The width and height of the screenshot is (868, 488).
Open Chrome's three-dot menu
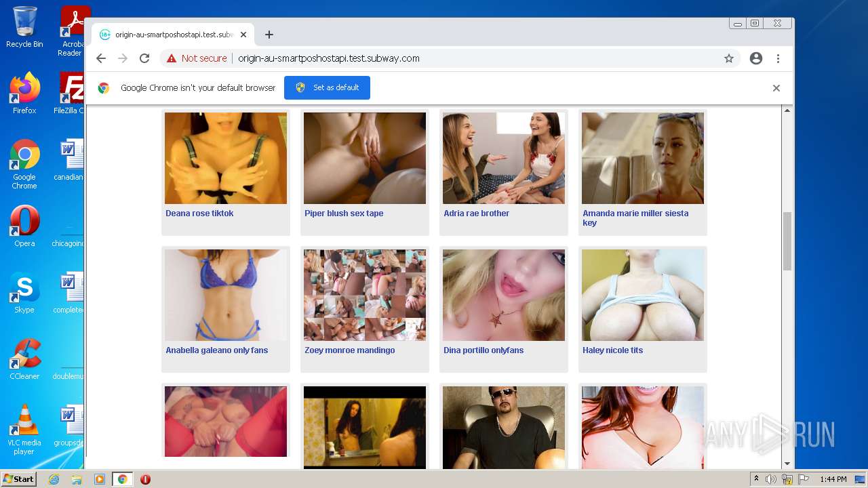(778, 58)
